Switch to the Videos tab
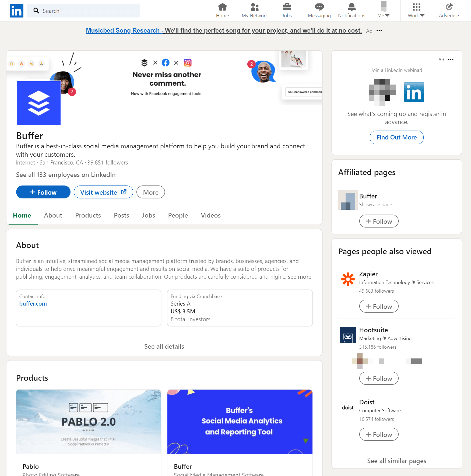 211,215
